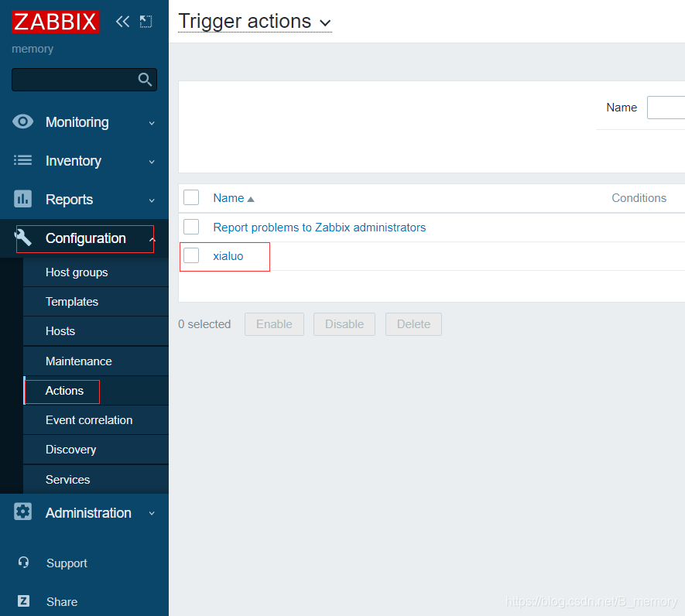Click the Administration gear icon
The width and height of the screenshot is (685, 616).
(22, 512)
